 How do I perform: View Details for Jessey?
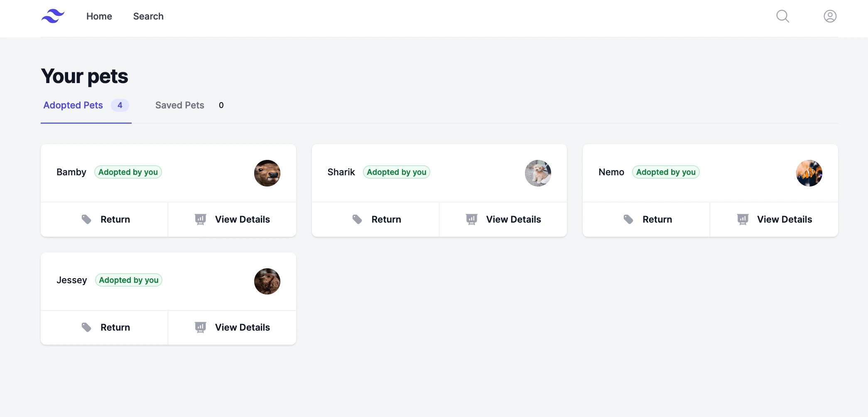pos(232,327)
